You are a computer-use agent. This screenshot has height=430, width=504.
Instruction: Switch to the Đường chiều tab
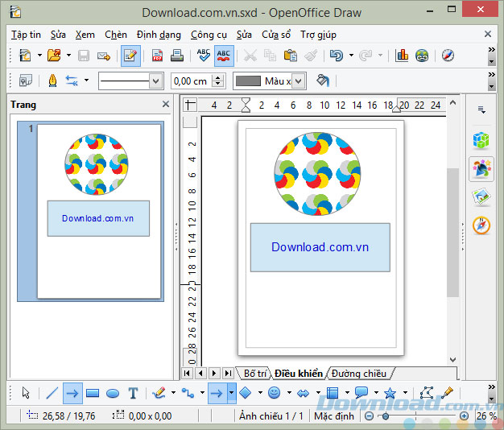coord(359,374)
